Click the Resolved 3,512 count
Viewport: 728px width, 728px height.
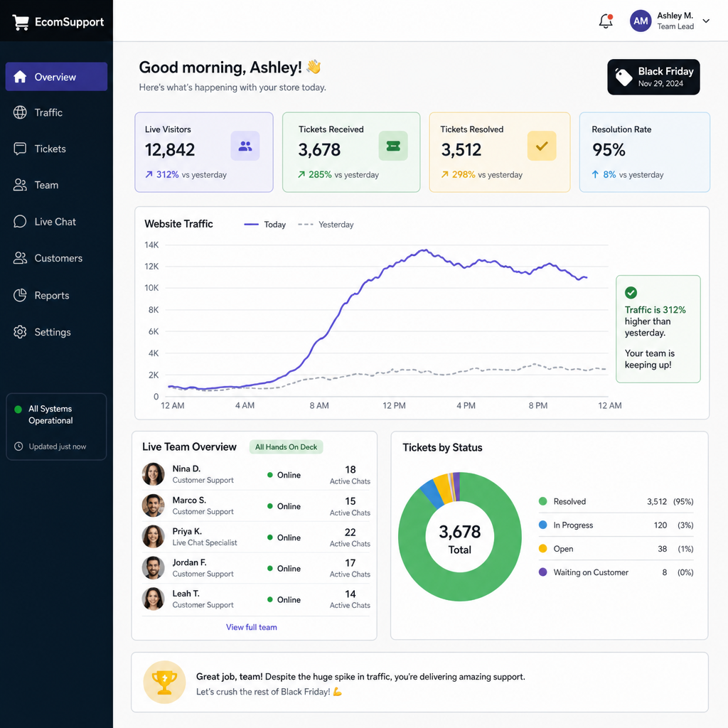pos(656,502)
